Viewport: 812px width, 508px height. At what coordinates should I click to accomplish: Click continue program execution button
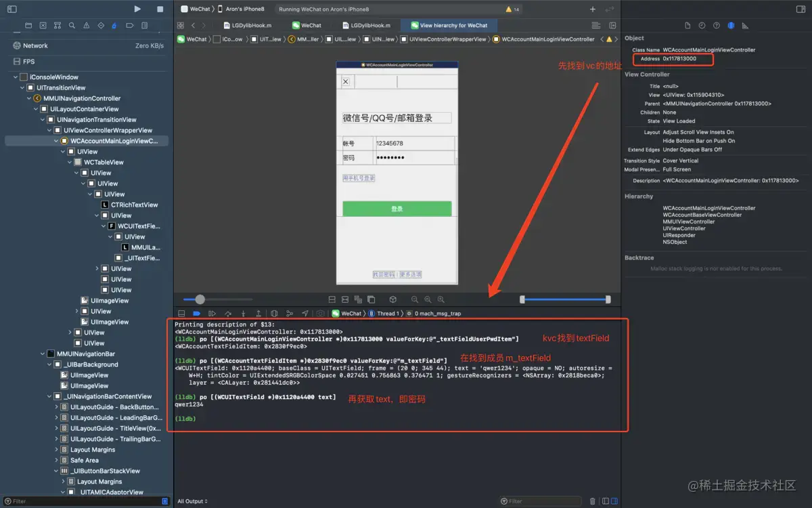tap(212, 314)
